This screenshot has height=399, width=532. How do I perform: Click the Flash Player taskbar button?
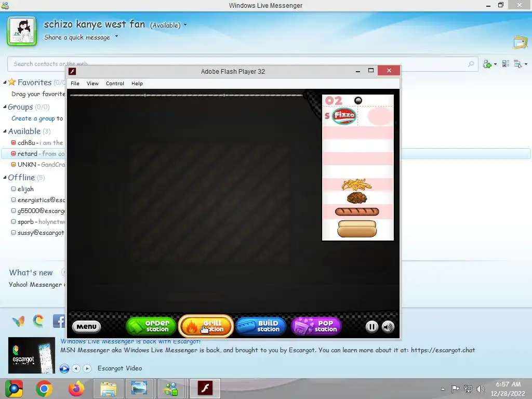205,389
